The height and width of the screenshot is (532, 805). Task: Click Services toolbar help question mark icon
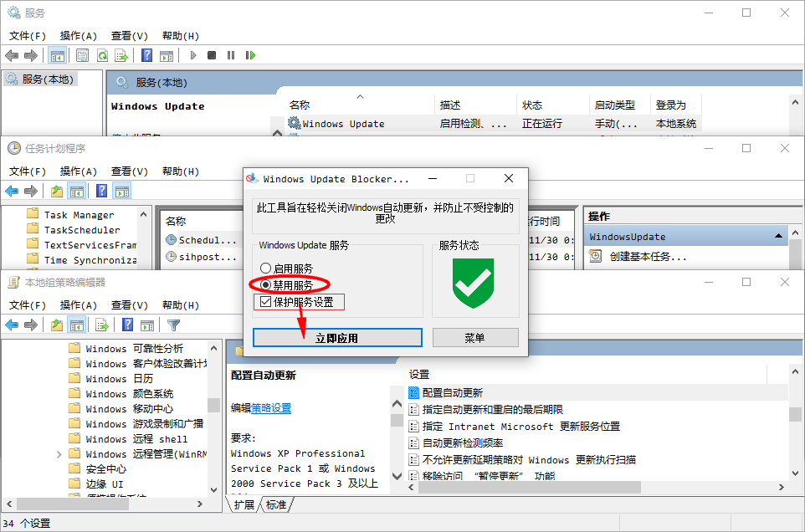click(x=146, y=55)
